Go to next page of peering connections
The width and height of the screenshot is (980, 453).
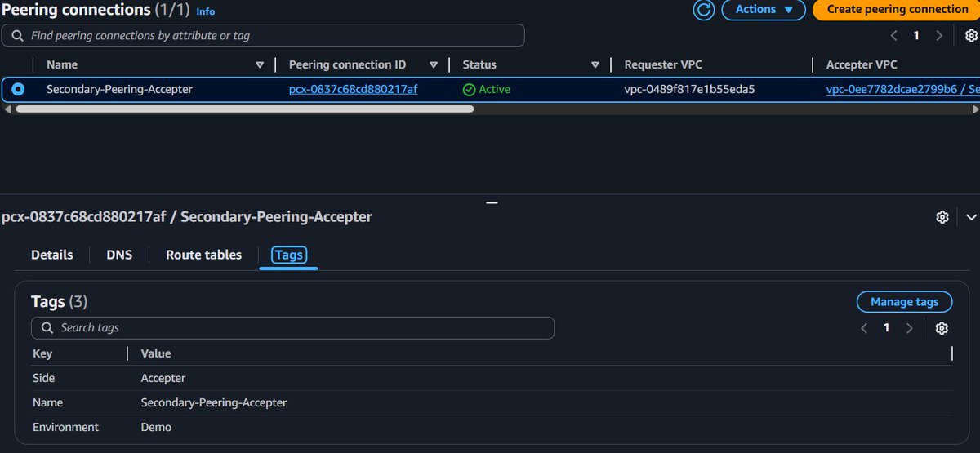[x=939, y=36]
